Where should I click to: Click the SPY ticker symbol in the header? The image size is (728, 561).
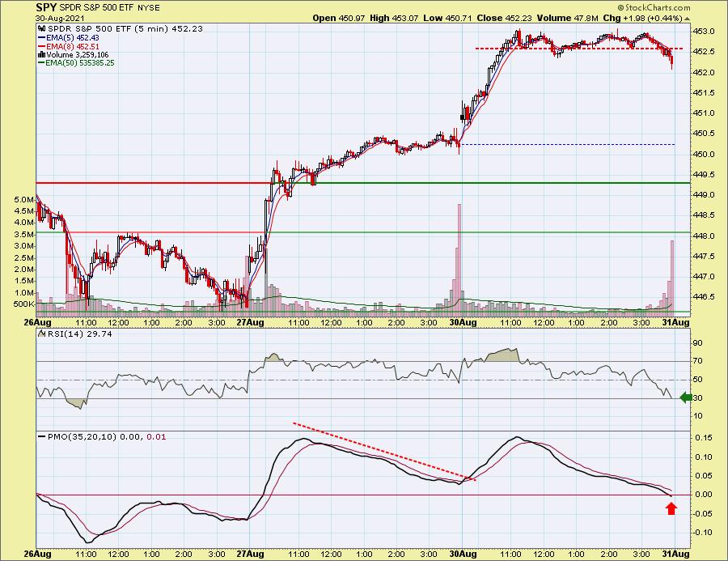(x=46, y=7)
